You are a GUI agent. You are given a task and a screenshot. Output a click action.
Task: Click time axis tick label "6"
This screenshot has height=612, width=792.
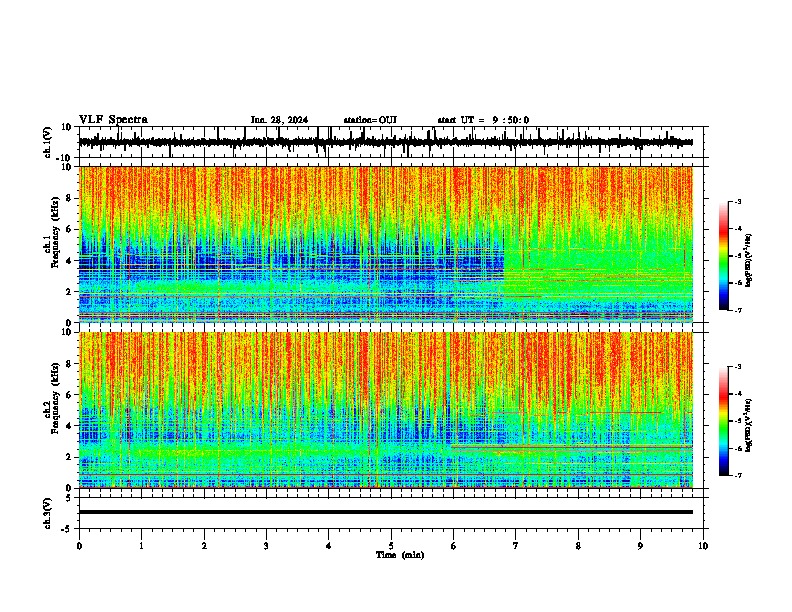coord(454,546)
